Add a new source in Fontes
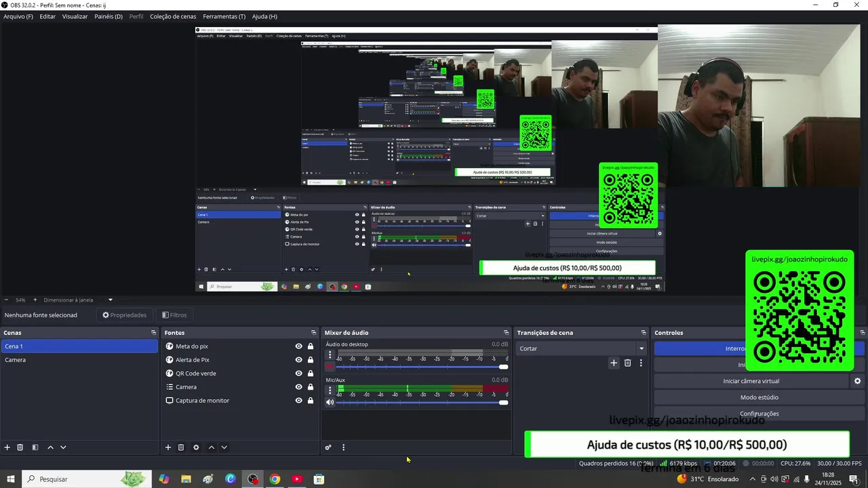 point(168,447)
